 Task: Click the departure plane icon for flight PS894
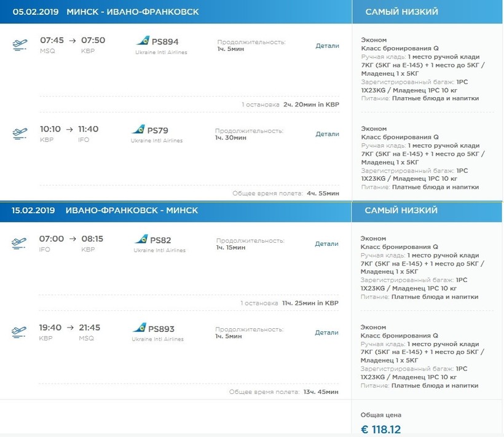point(19,45)
